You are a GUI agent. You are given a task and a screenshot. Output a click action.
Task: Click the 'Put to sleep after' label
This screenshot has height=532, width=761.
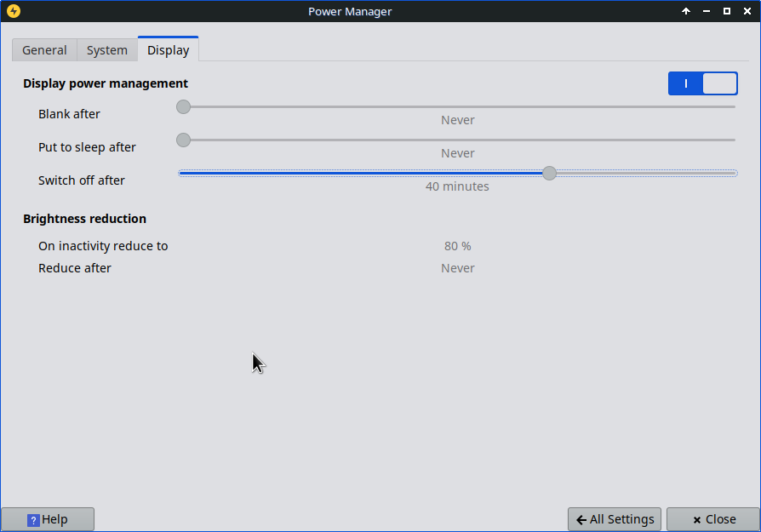pyautogui.click(x=87, y=147)
